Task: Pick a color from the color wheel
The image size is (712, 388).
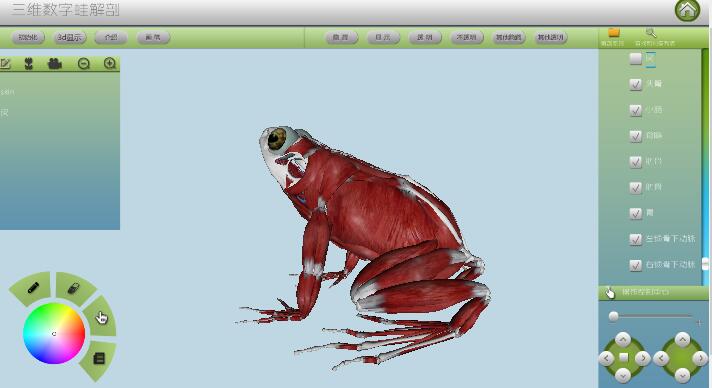Action: point(54,333)
